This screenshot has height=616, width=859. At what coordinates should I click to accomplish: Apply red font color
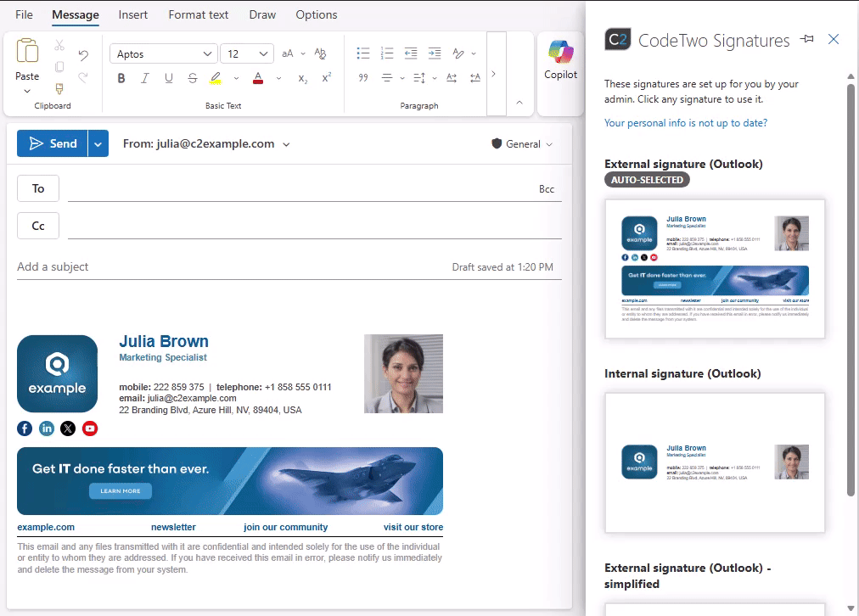pyautogui.click(x=258, y=78)
